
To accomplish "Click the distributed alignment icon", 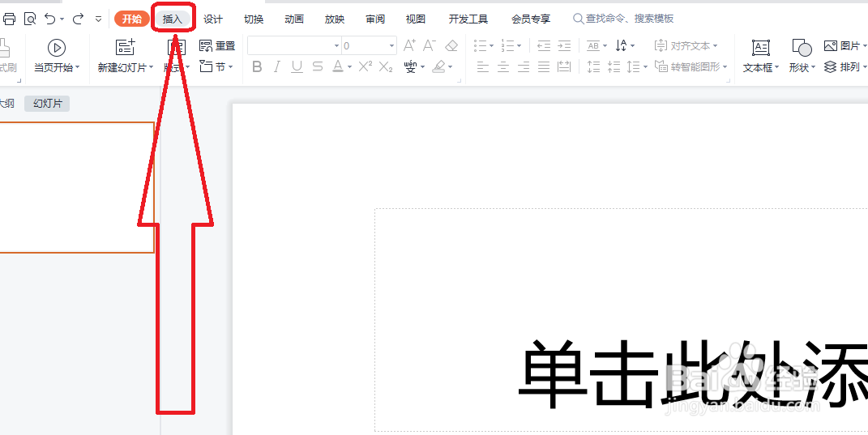I will point(564,67).
